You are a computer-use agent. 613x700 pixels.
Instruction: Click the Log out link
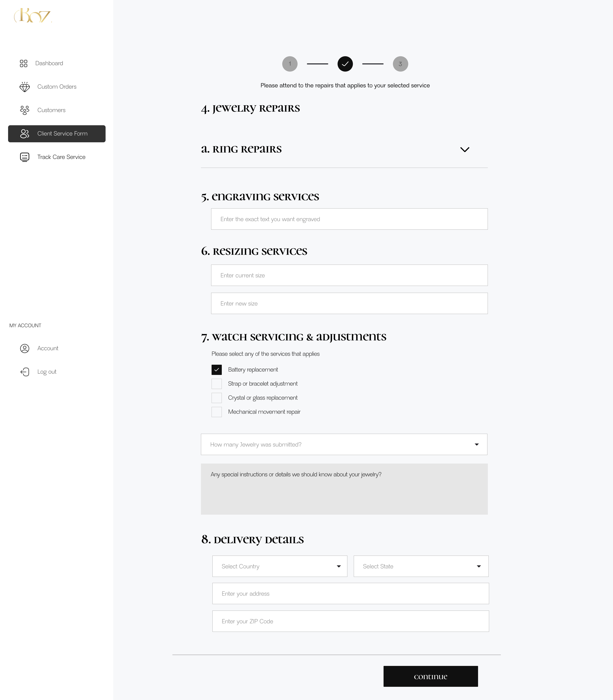point(47,372)
